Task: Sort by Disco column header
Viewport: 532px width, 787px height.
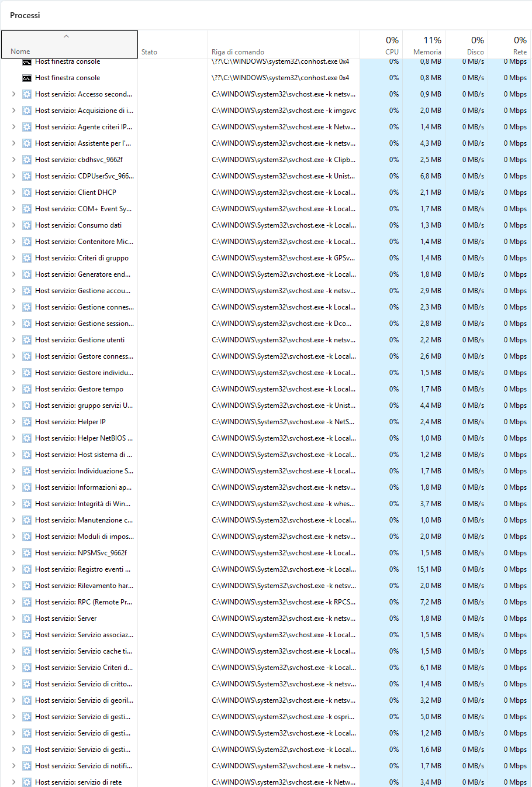Action: pos(467,44)
